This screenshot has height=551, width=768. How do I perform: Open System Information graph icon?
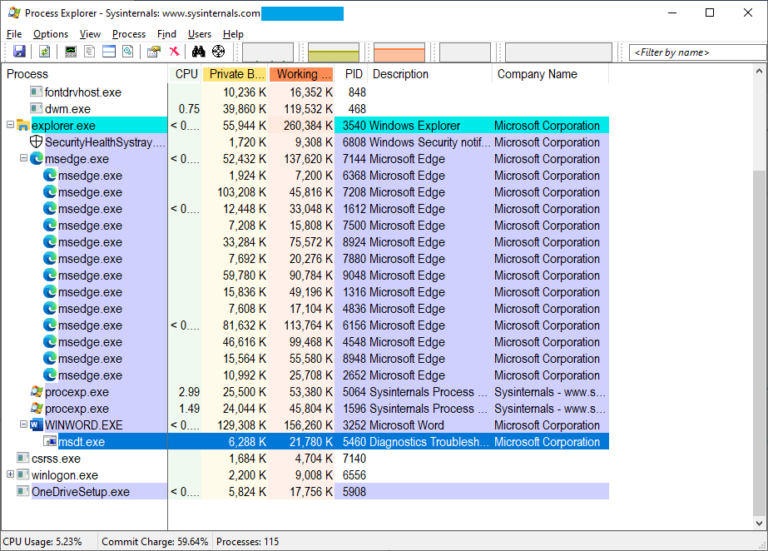(x=71, y=52)
